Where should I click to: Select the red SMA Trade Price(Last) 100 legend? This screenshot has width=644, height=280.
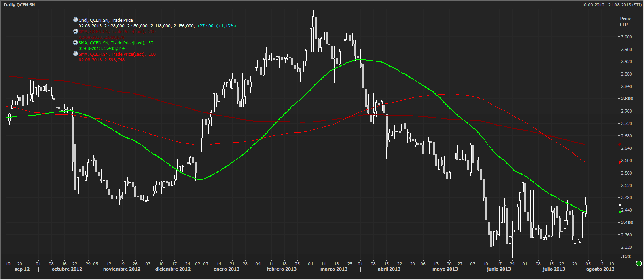tap(117, 54)
